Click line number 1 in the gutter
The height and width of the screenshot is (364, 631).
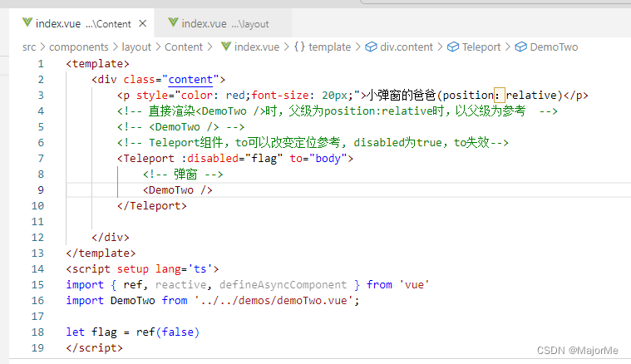coord(41,64)
